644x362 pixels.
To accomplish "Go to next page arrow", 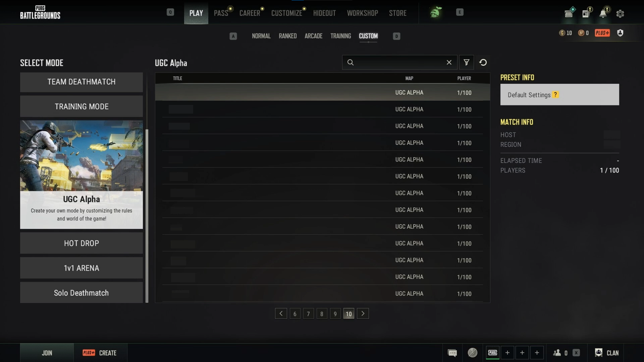I will (x=363, y=313).
